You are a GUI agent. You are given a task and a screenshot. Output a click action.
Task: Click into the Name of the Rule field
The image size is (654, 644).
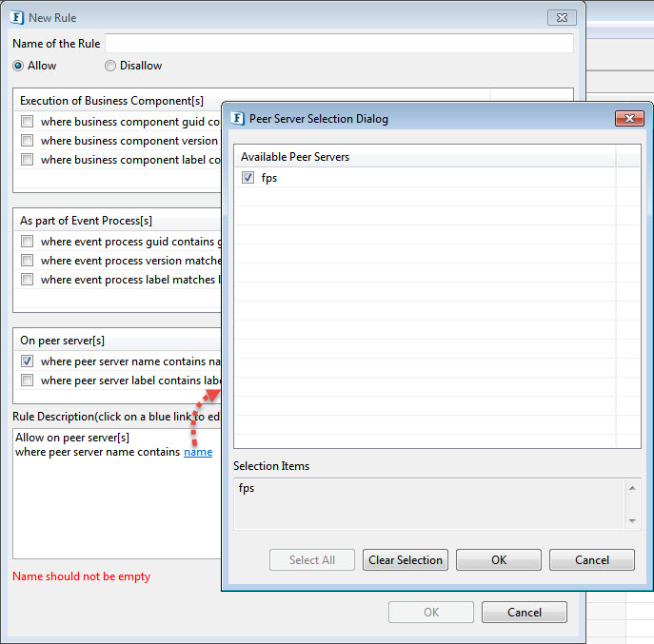[x=339, y=44]
